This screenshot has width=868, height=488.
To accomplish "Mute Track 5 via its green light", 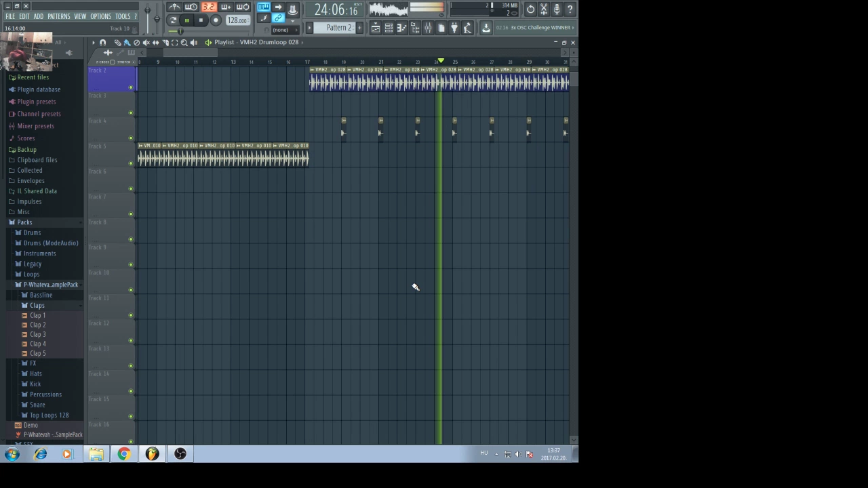I will [x=131, y=163].
